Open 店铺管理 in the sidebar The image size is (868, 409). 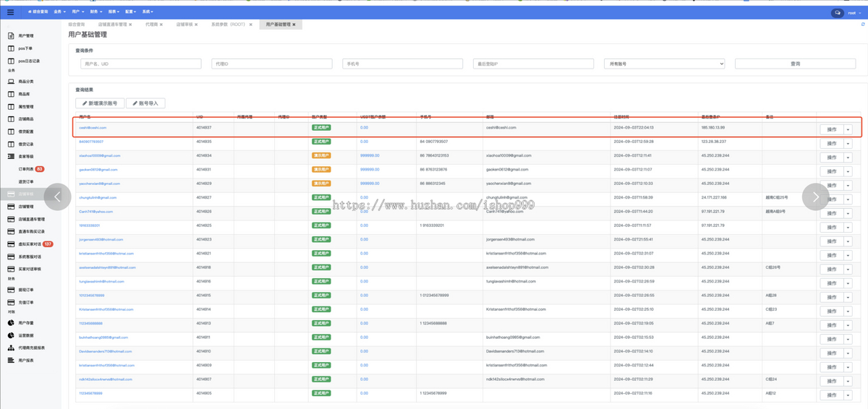[x=25, y=207]
